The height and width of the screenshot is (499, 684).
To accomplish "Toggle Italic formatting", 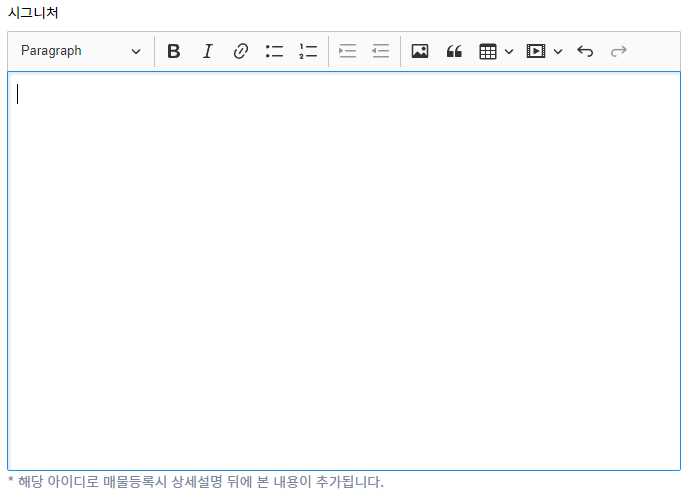I will pos(207,51).
